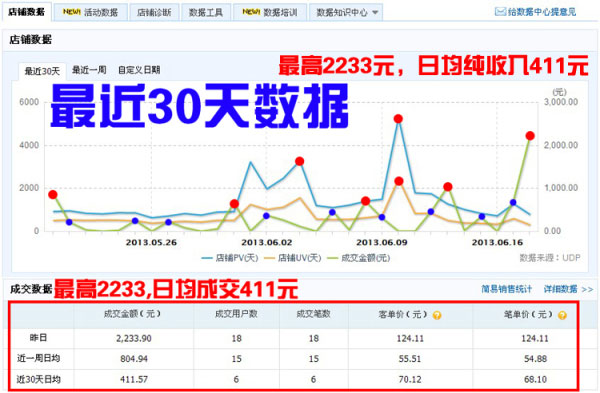Toggle 成交金额(元) legend series
Screen dimensions: 600x393
click(359, 258)
